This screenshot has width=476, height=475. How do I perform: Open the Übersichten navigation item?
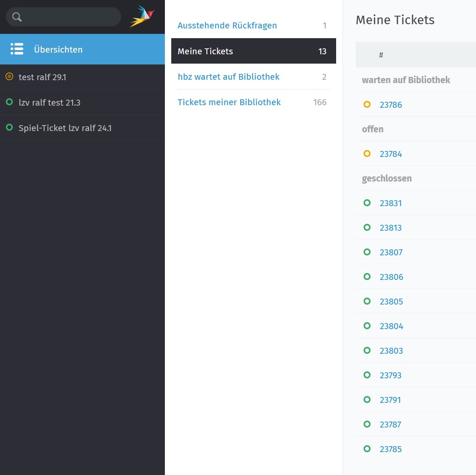pyautogui.click(x=58, y=50)
